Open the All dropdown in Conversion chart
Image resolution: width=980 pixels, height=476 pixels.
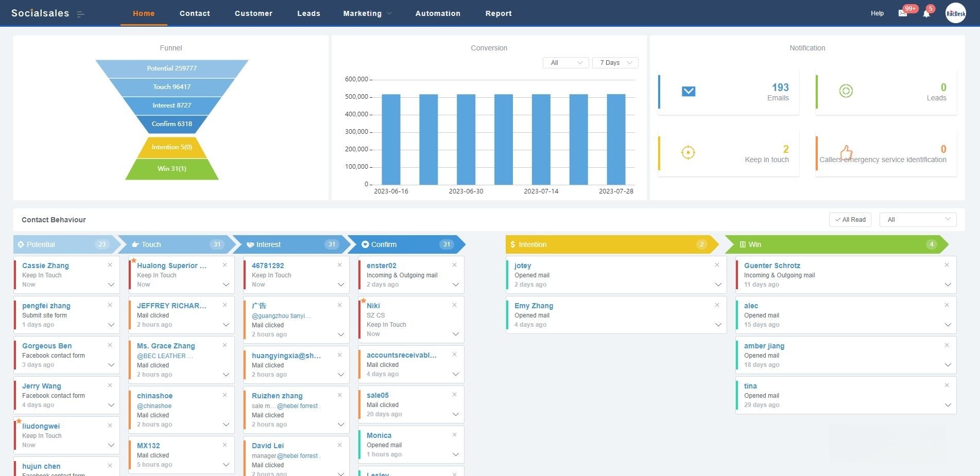point(565,63)
